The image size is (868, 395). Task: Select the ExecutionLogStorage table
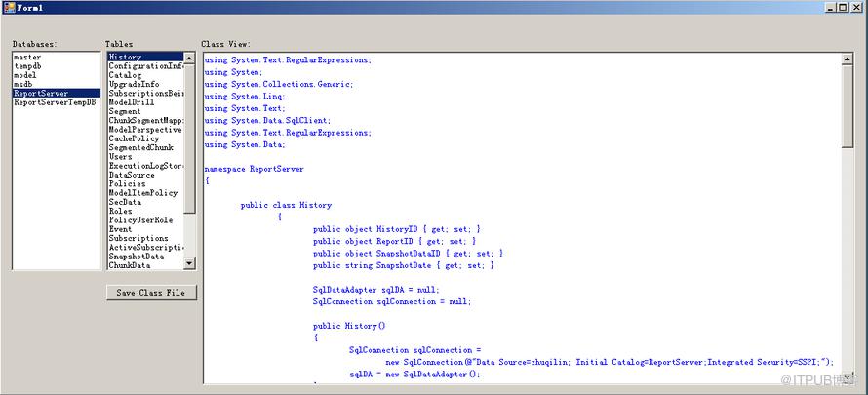point(145,166)
